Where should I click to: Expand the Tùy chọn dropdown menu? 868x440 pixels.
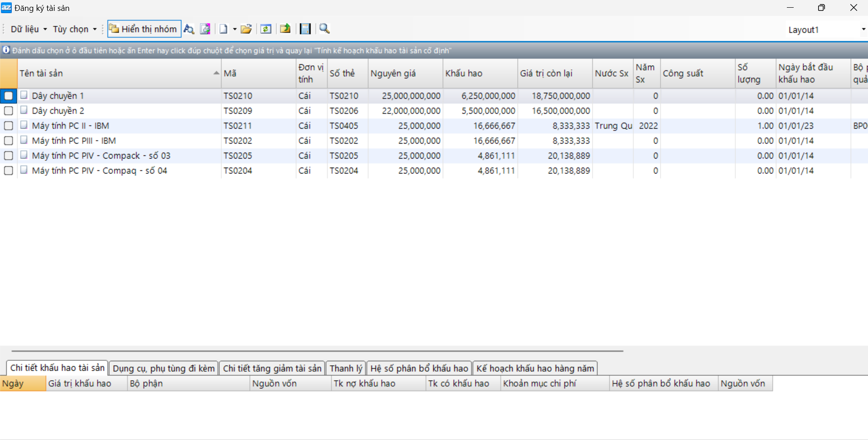[x=74, y=29]
